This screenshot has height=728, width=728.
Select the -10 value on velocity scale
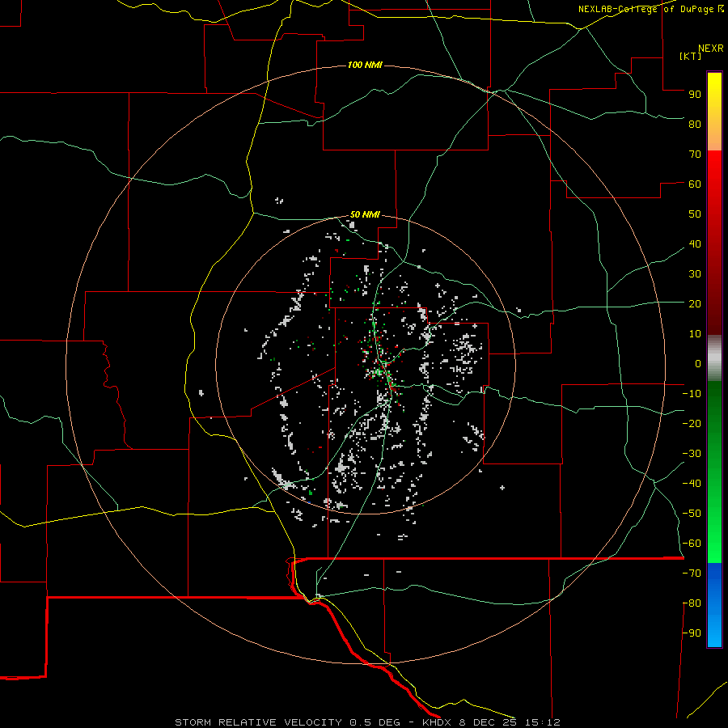[x=692, y=394]
